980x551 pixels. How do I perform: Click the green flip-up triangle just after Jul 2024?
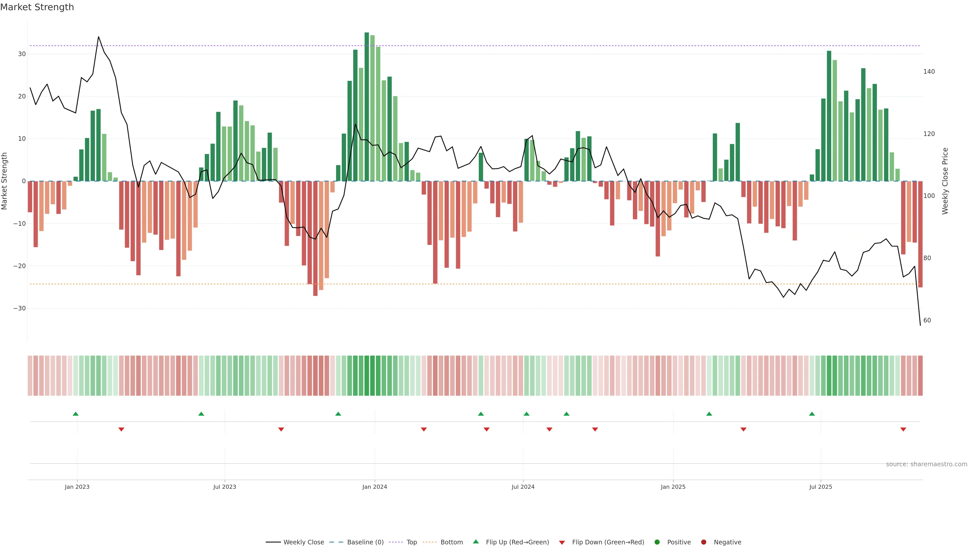coord(526,414)
